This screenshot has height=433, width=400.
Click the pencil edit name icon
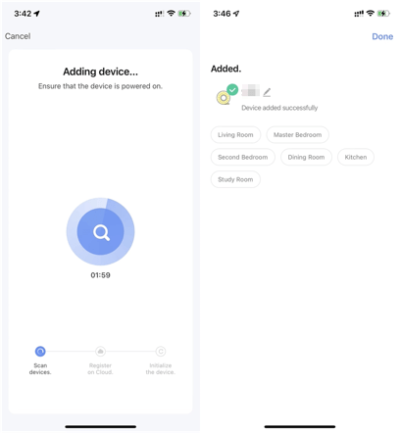click(267, 92)
